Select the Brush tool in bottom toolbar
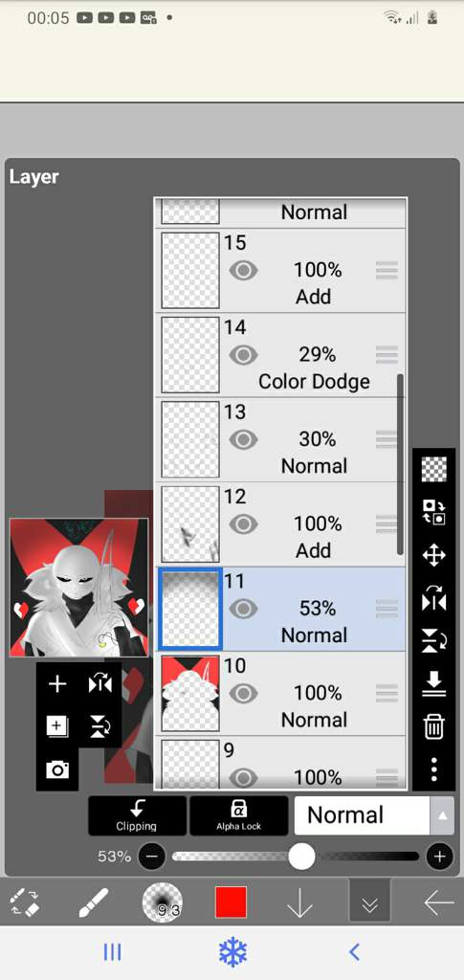Screen dimensions: 464x980 tap(94, 903)
